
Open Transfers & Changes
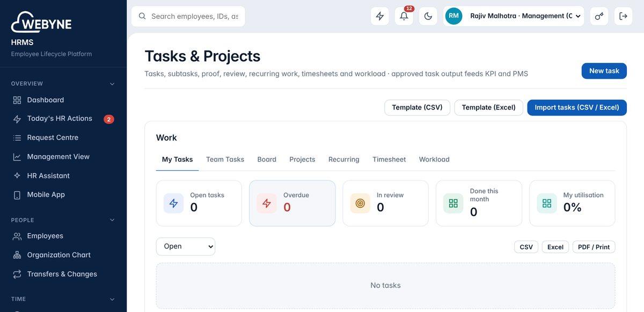coord(63,274)
